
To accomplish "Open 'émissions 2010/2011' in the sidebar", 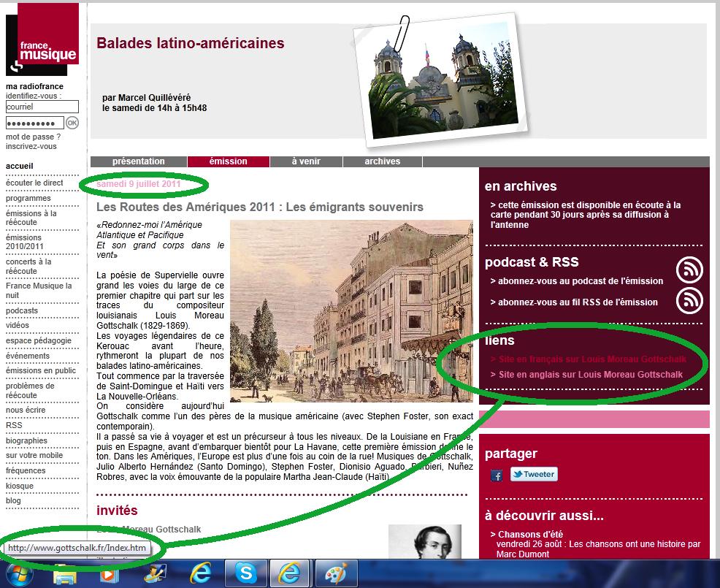I will 24,242.
